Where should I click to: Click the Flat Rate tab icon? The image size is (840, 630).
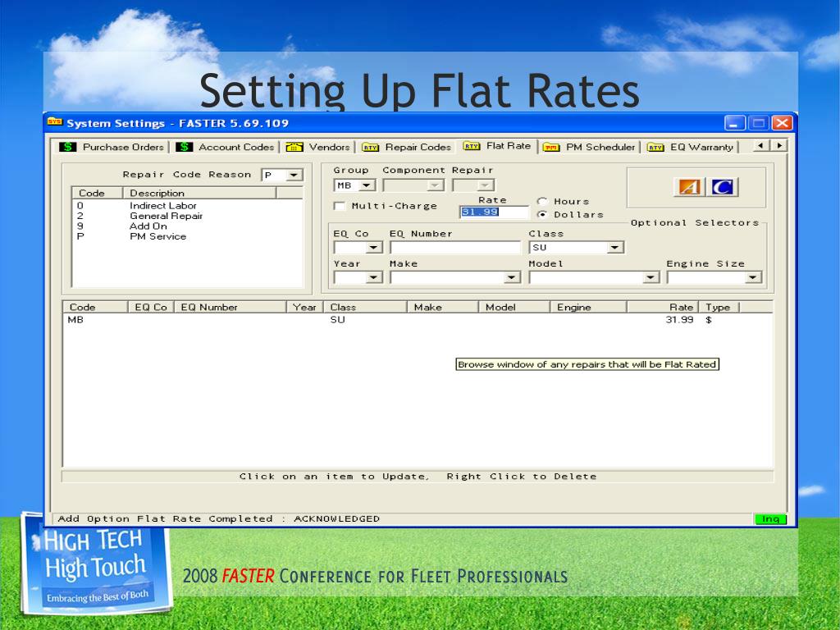(x=472, y=146)
